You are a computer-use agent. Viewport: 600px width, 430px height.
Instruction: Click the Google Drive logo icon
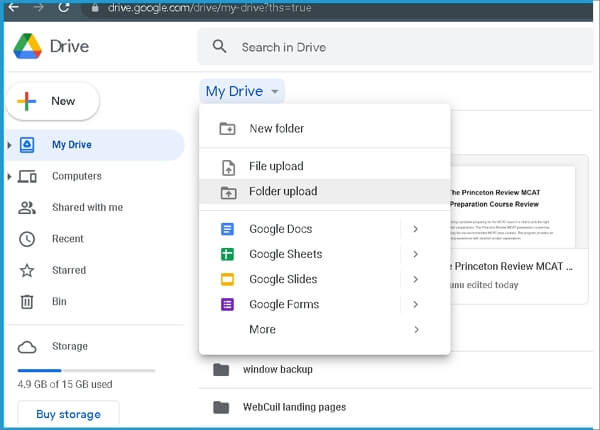(x=29, y=46)
